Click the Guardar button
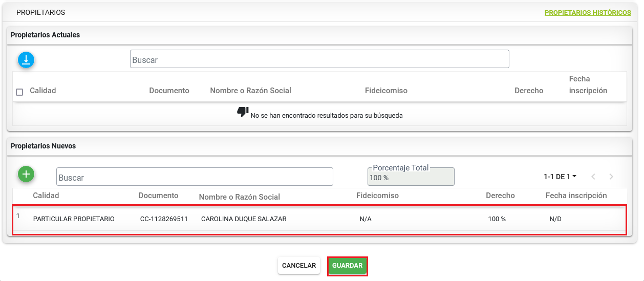644x281 pixels. tap(347, 266)
